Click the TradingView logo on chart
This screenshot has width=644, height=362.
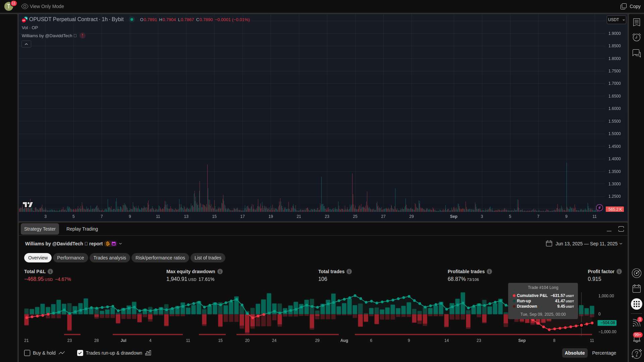click(x=28, y=204)
